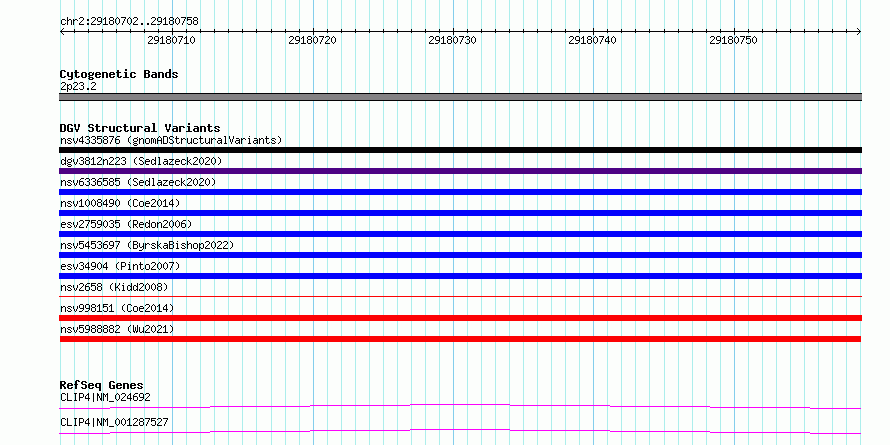
Task: Open variant esv2759035 (Redon2006) label
Action: tap(126, 224)
